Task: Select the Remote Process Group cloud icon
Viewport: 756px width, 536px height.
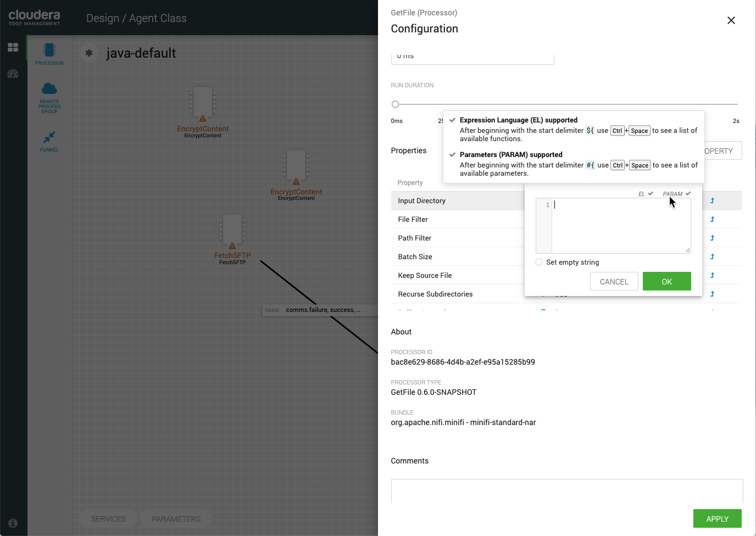Action: click(x=49, y=88)
